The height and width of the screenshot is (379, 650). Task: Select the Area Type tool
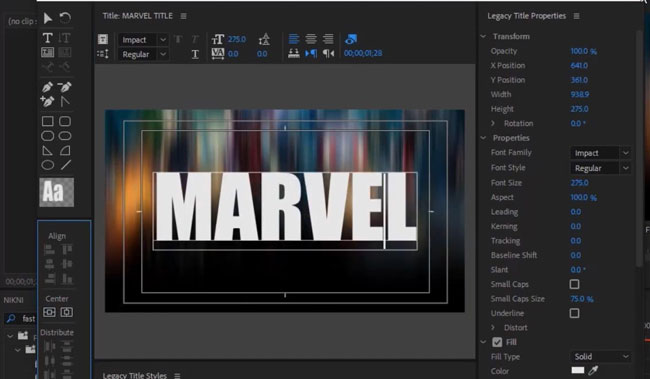click(x=48, y=52)
